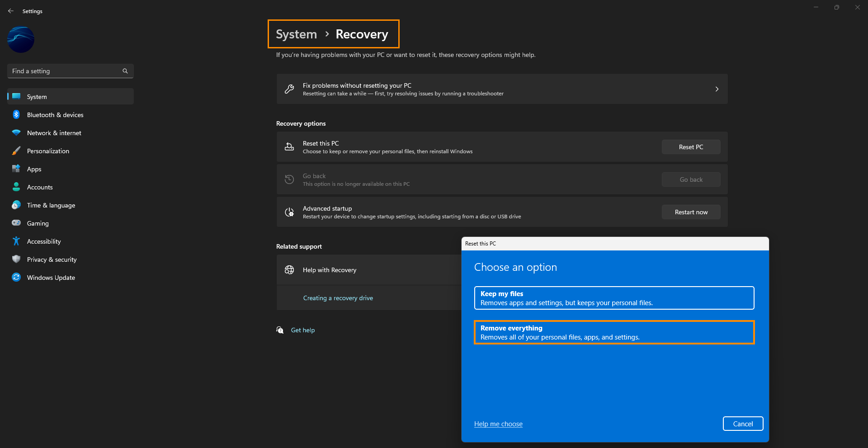Screen dimensions: 868x448
Task: Minimize the Settings window
Action: 816,7
